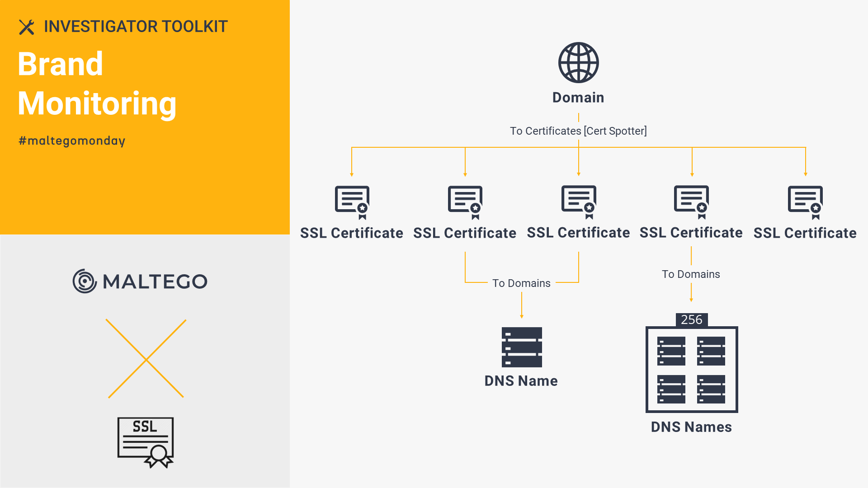Click the Maltego spiral logo icon
The width and height of the screenshot is (868, 488).
point(85,281)
